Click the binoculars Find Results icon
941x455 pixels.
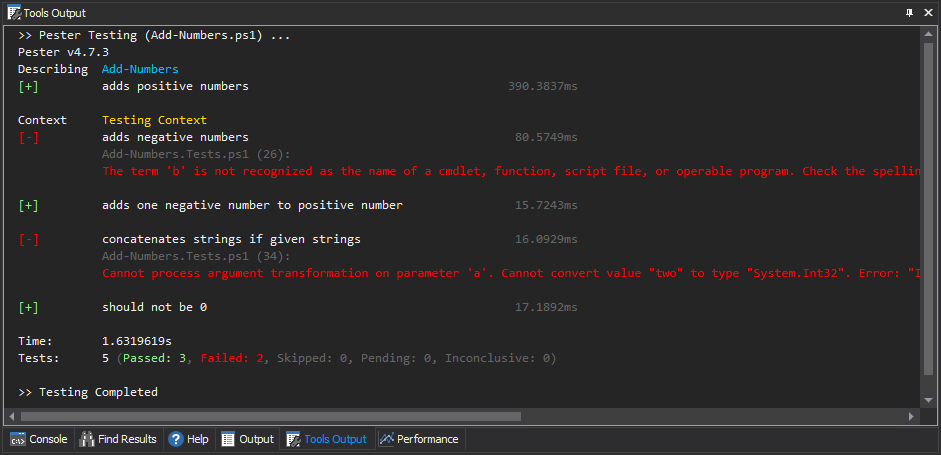click(87, 439)
